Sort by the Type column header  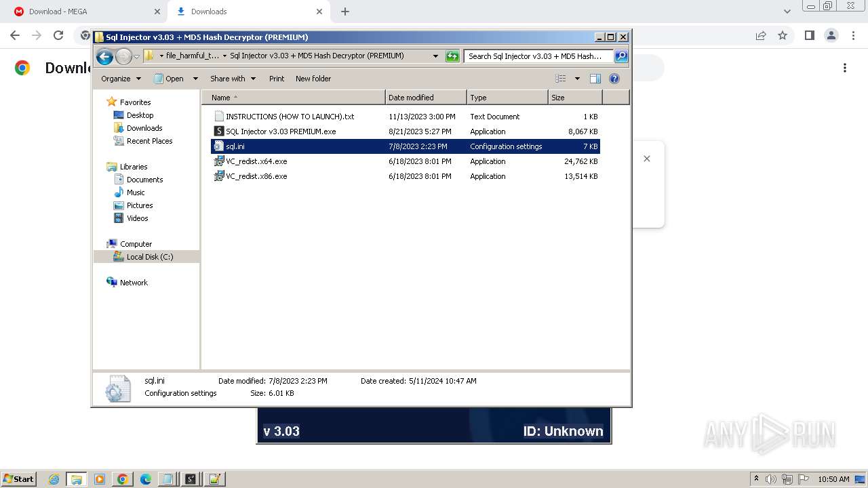[507, 98]
